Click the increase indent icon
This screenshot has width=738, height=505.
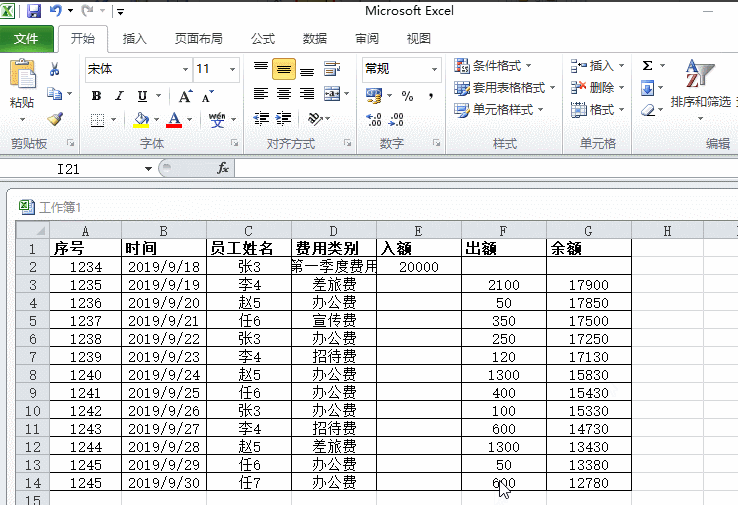click(284, 119)
